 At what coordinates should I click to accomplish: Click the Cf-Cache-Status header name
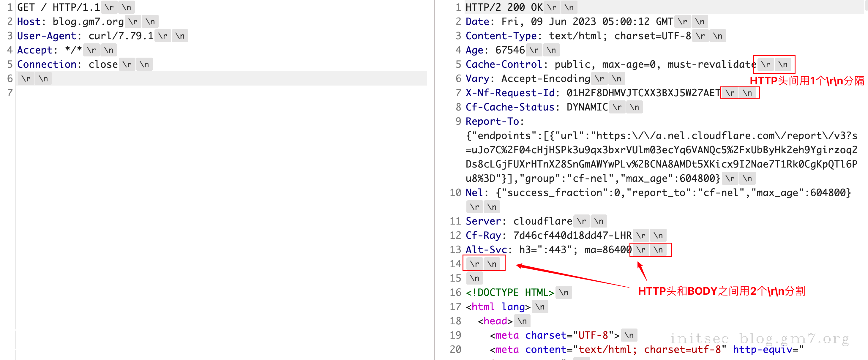[509, 107]
